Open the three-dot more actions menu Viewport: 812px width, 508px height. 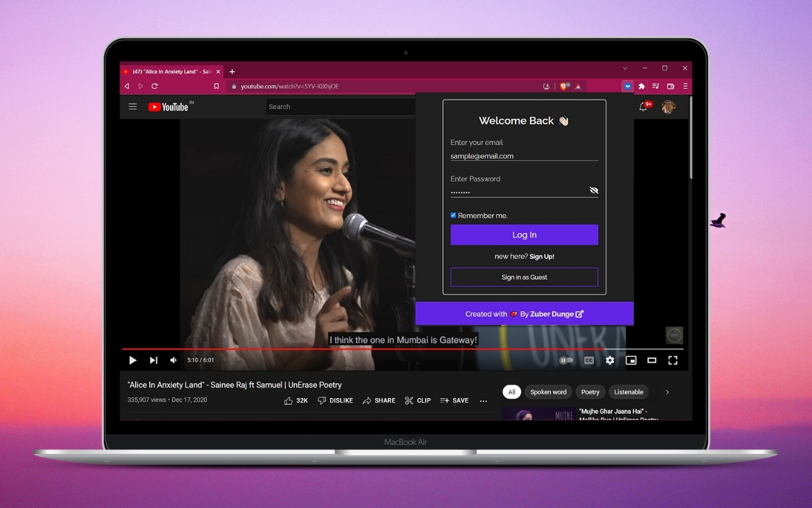[483, 401]
